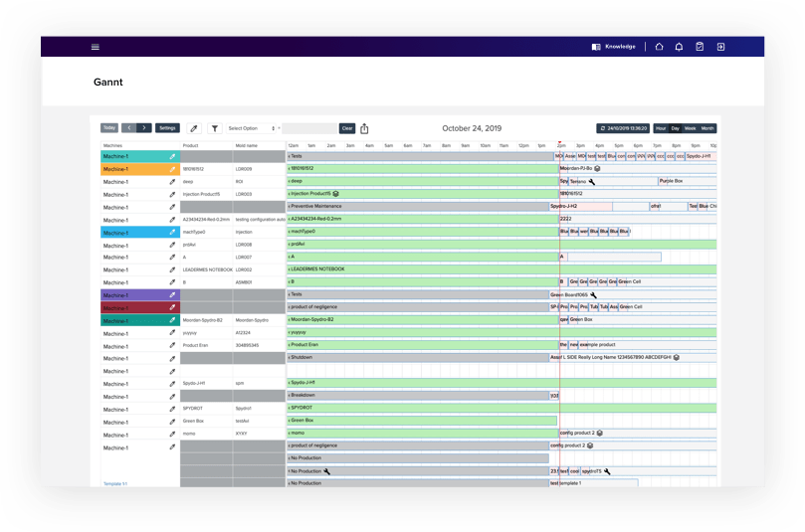Image resolution: width=805 pixels, height=532 pixels.
Task: Click the pencil edit icon in toolbar
Action: (x=193, y=128)
